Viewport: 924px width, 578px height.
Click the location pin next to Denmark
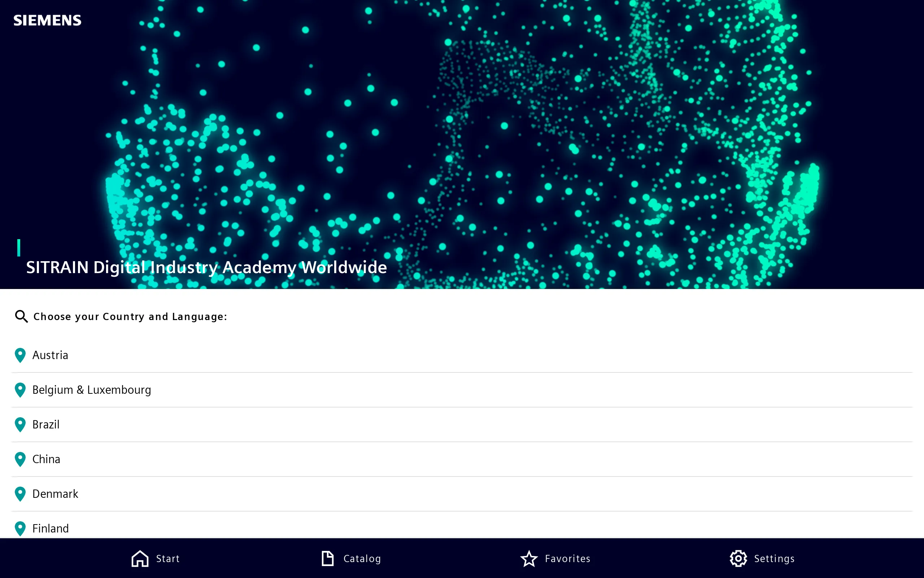pyautogui.click(x=20, y=494)
